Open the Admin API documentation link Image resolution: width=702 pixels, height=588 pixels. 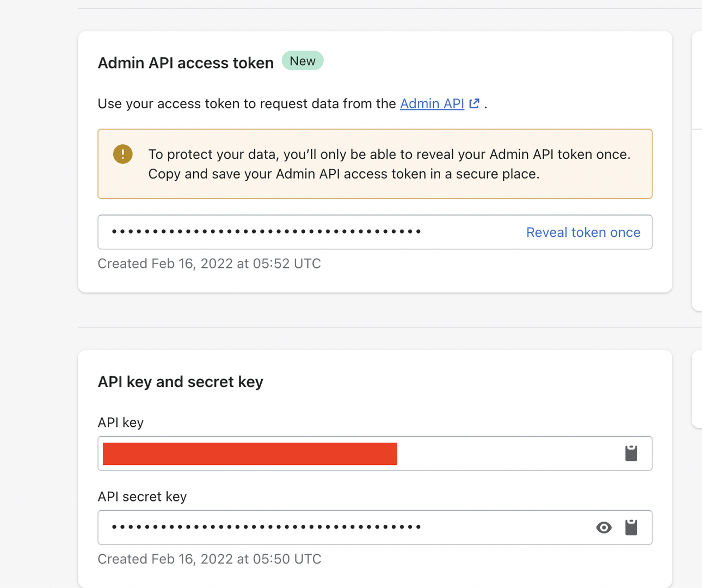tap(432, 103)
